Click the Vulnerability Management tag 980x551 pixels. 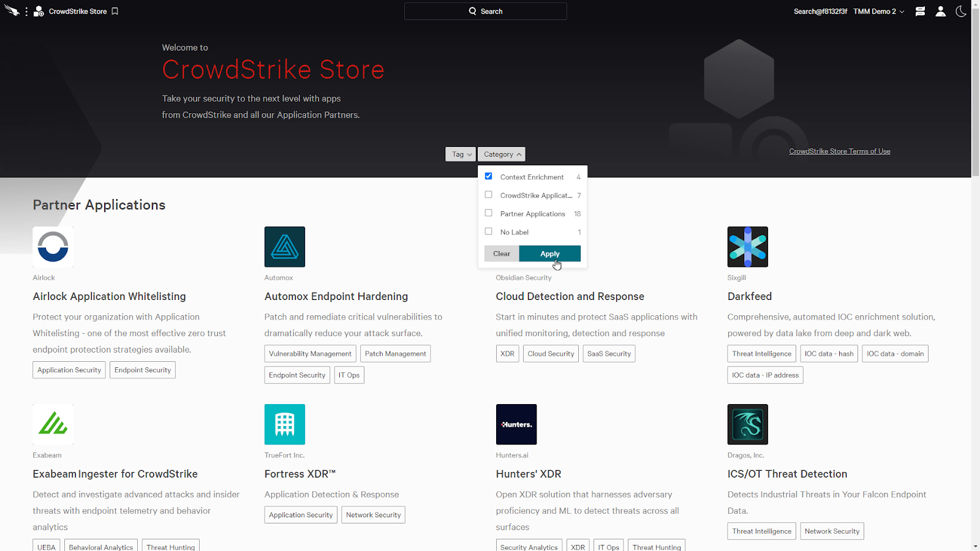[x=311, y=354]
